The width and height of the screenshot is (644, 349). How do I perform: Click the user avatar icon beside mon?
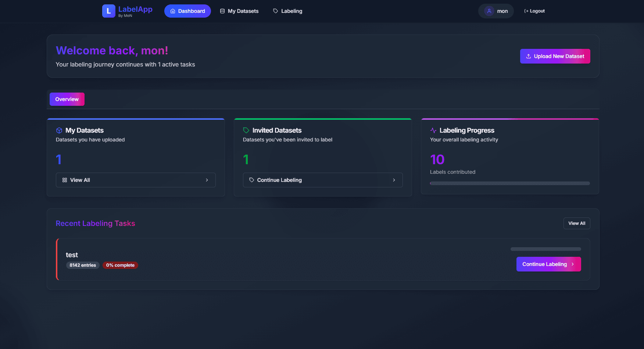489,11
